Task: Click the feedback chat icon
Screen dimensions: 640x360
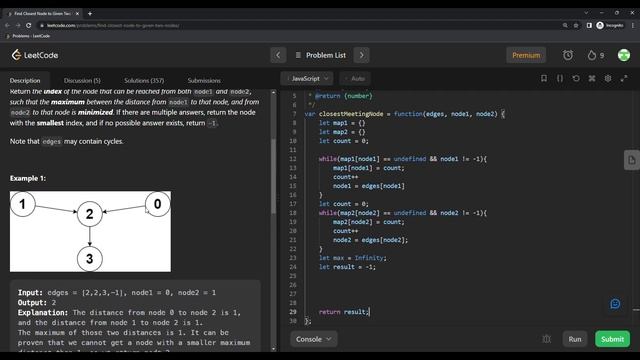Action: 615,304
